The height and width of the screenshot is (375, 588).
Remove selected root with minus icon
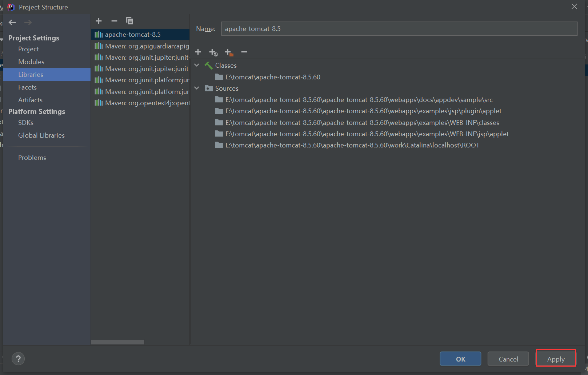point(244,52)
